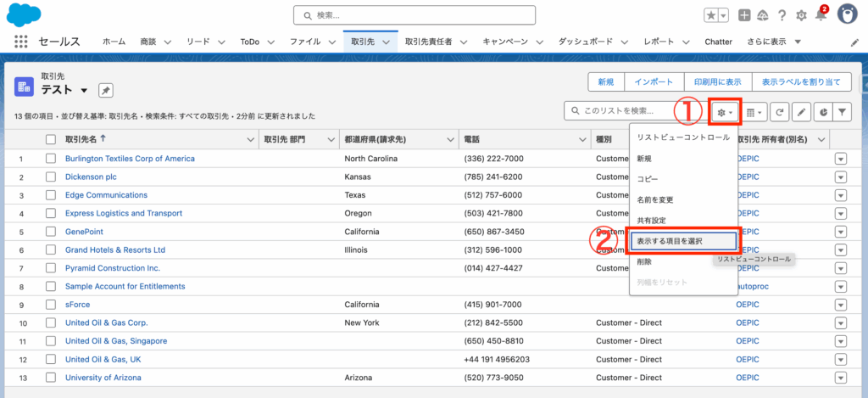868x398 pixels.
Task: Switch to the ホーム tab
Action: [x=114, y=42]
